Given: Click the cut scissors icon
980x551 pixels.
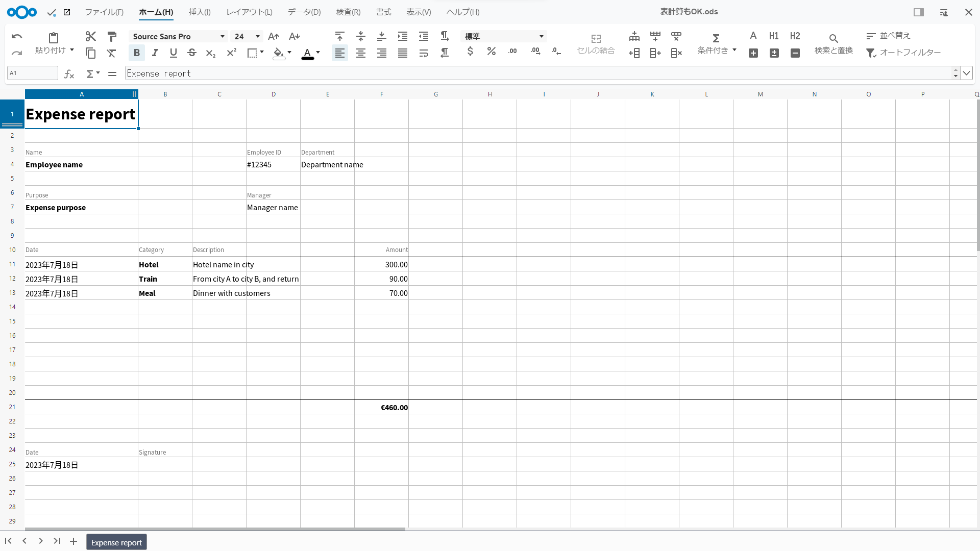Looking at the screenshot, I should point(91,36).
